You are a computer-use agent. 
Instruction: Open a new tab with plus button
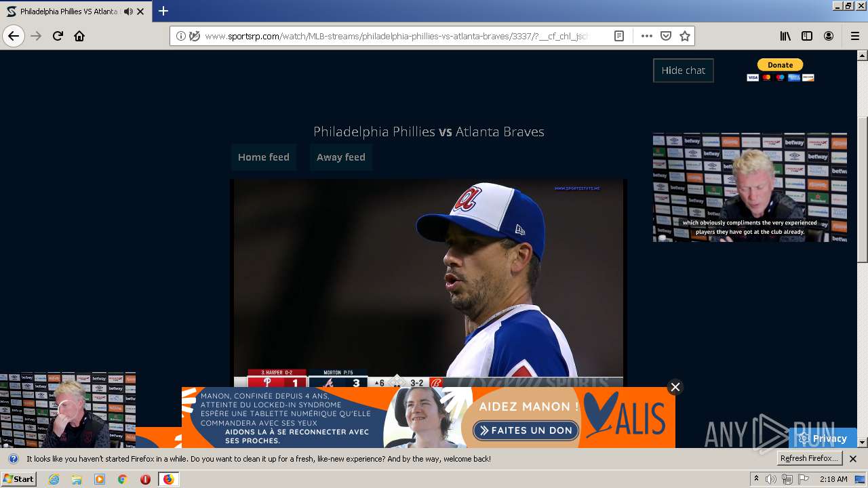(x=163, y=11)
